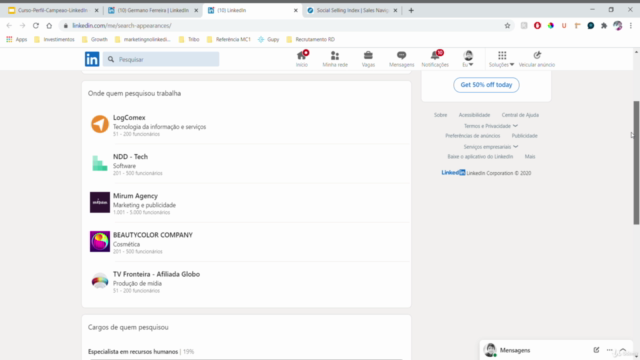This screenshot has width=640, height=360.
Task: Open TV Fronteira company logo
Action: tap(100, 281)
